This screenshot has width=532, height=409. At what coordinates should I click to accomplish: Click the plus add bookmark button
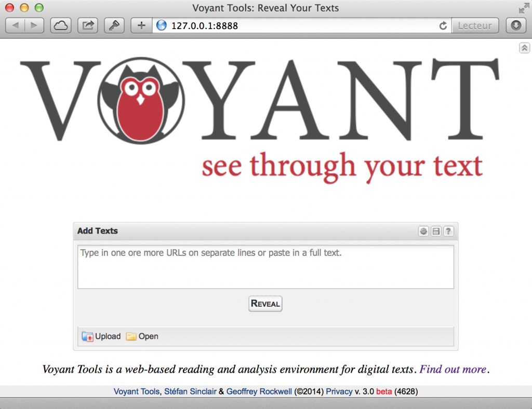point(141,25)
